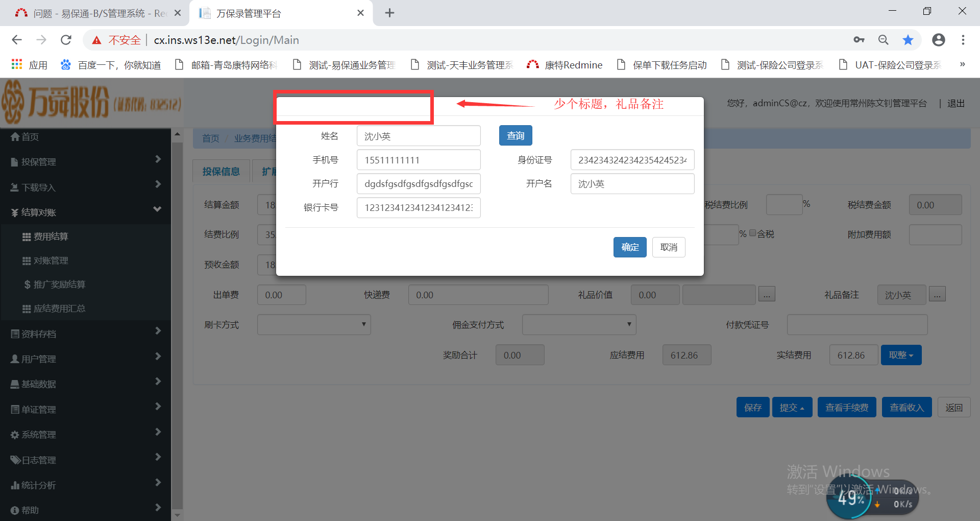
Task: Expand the 帮助 sidebar menu
Action: [x=85, y=510]
